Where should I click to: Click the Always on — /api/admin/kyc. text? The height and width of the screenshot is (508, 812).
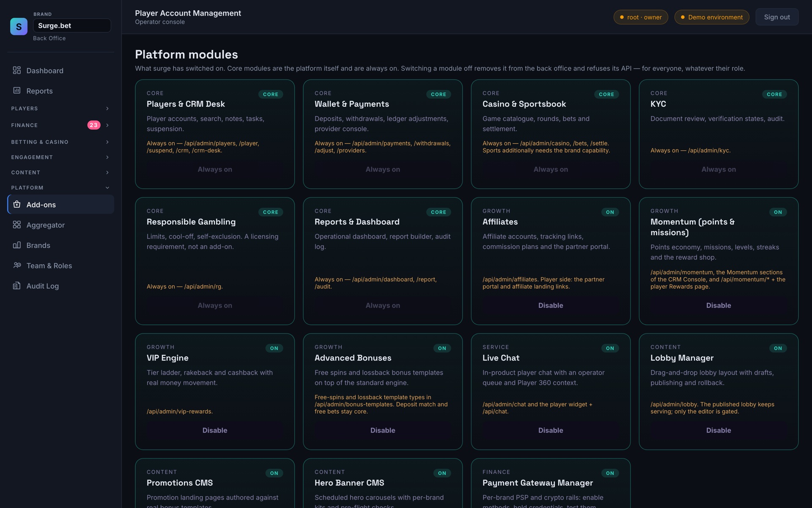[691, 150]
